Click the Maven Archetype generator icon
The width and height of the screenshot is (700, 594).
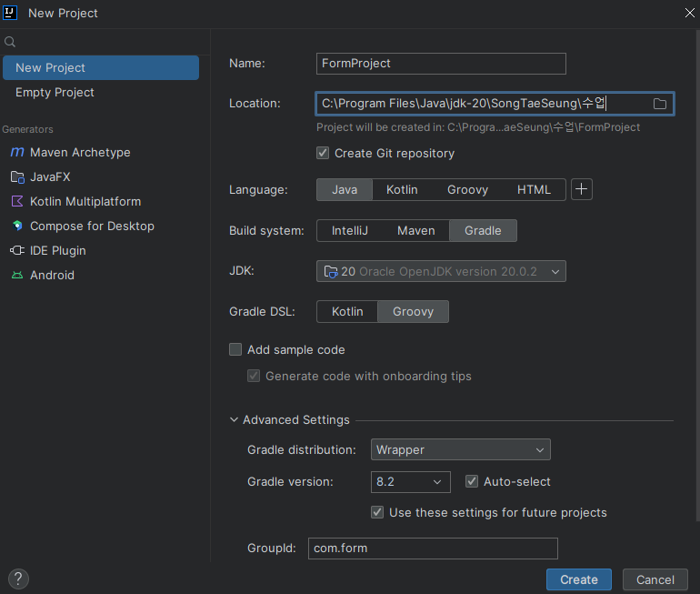[17, 152]
